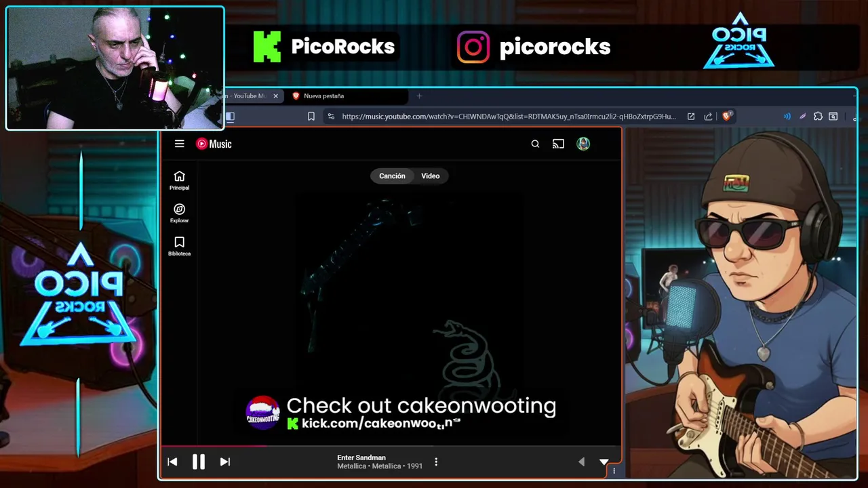Click the purple feather extension icon
The image size is (868, 488).
803,117
